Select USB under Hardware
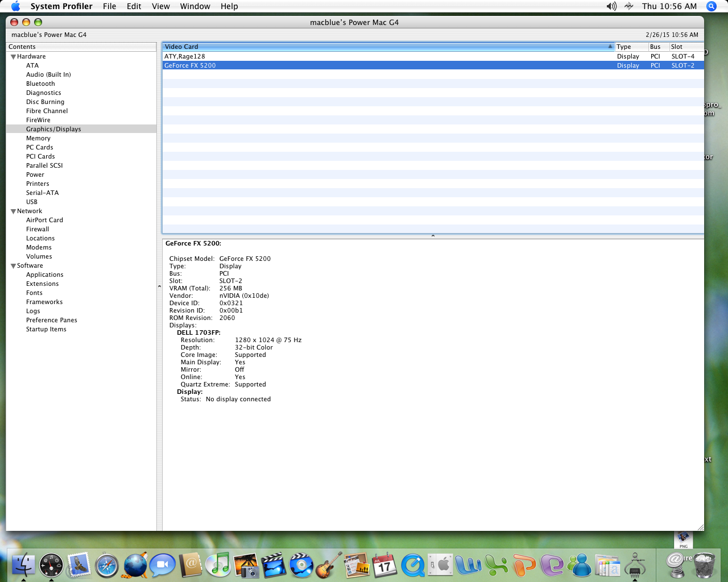Image resolution: width=728 pixels, height=582 pixels. tap(32, 202)
